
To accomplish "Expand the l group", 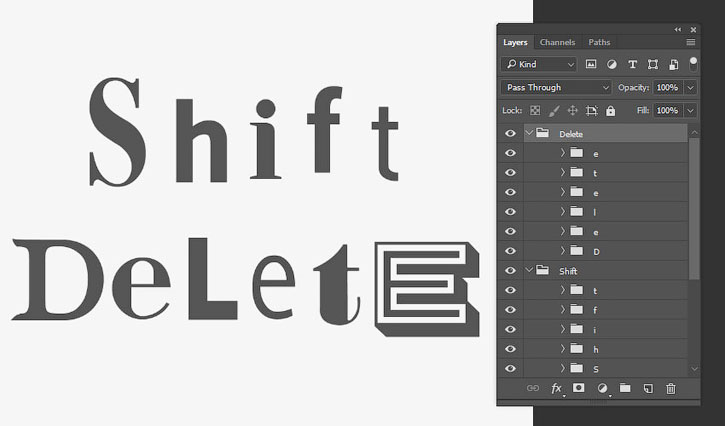I will (563, 211).
